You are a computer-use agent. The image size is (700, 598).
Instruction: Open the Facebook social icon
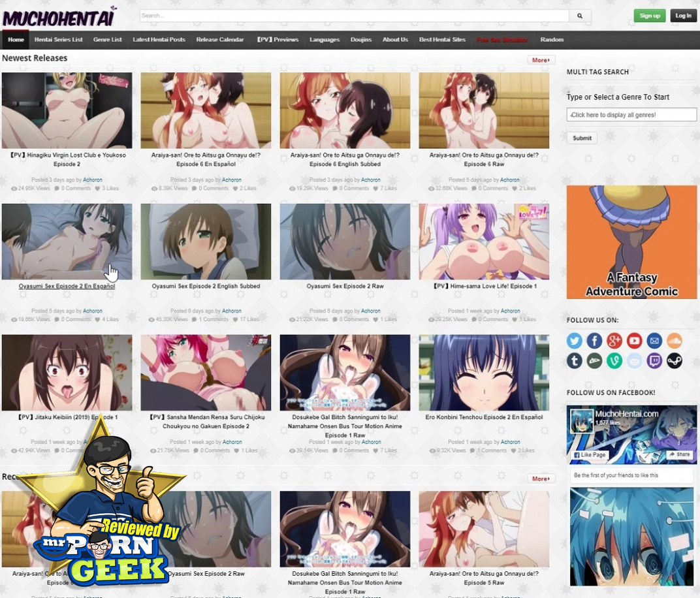click(x=594, y=340)
